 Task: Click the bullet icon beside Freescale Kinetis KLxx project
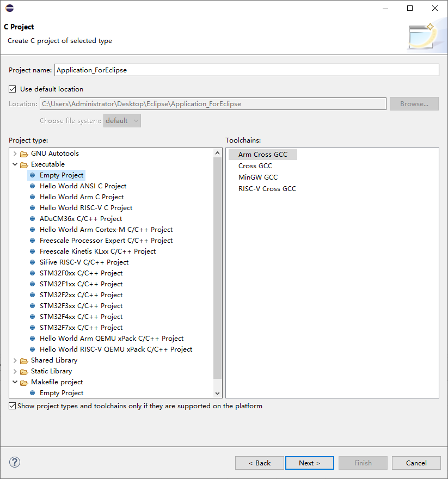33,251
